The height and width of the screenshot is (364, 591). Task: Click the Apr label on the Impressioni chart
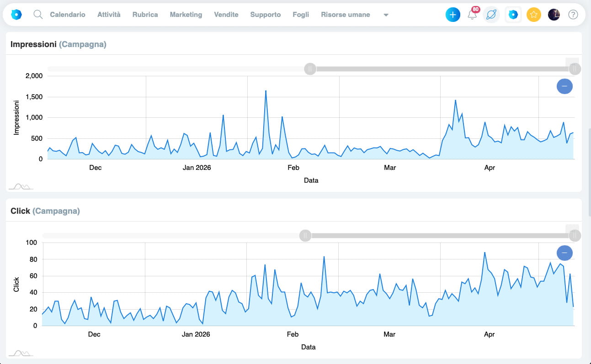click(490, 168)
